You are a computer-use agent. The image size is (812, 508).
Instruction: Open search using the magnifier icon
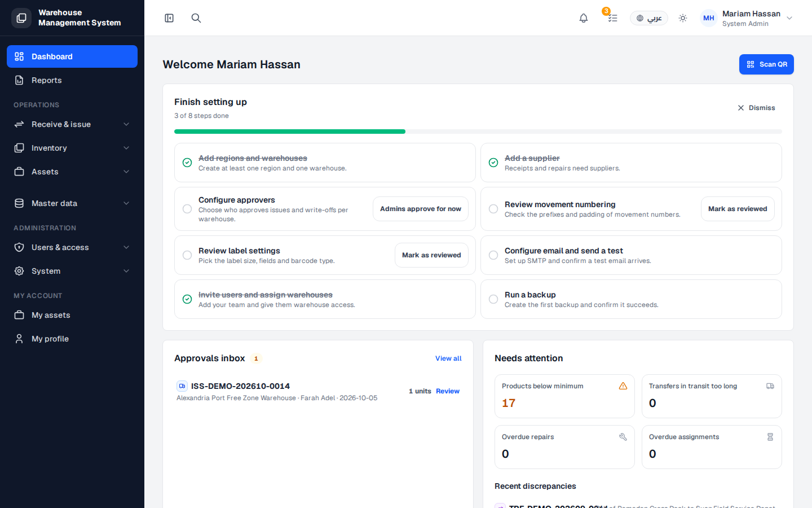(196, 18)
